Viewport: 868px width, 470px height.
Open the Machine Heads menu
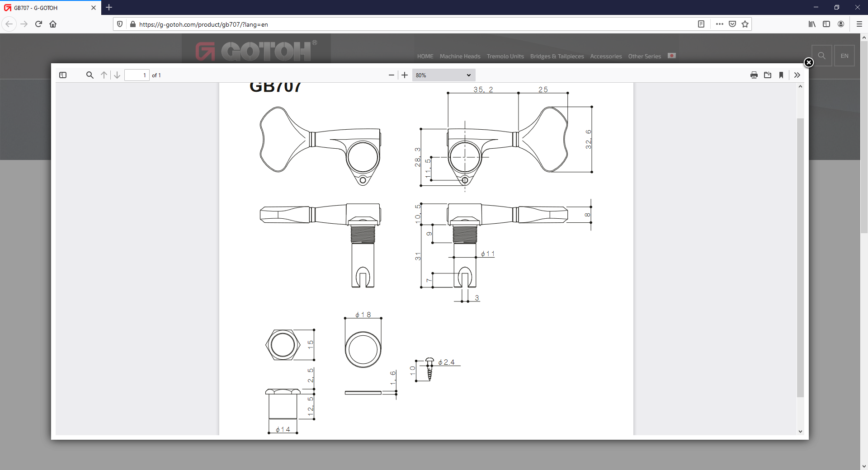(460, 56)
